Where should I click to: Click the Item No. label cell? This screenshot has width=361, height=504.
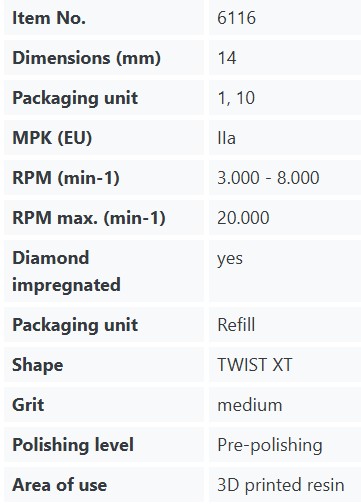coord(104,17)
